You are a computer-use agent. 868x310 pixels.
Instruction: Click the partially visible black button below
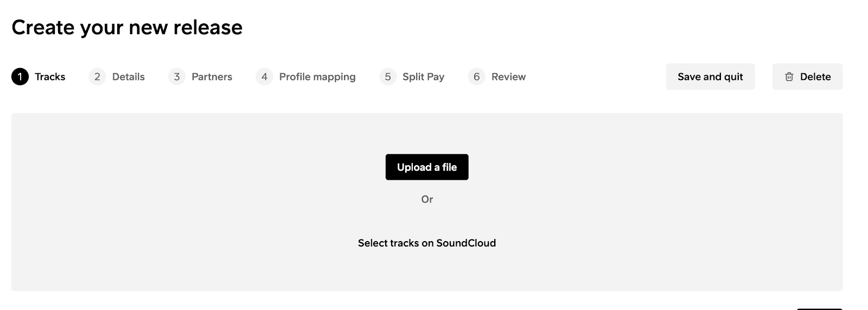pyautogui.click(x=819, y=309)
